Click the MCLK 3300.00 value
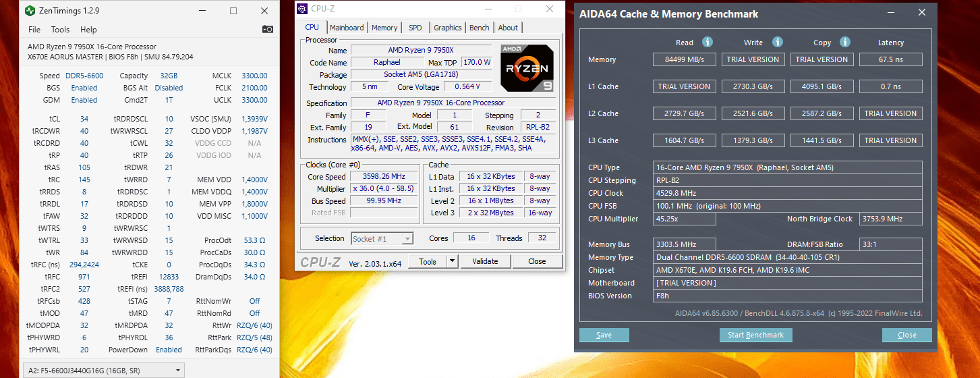Image resolution: width=980 pixels, height=378 pixels. pos(254,76)
